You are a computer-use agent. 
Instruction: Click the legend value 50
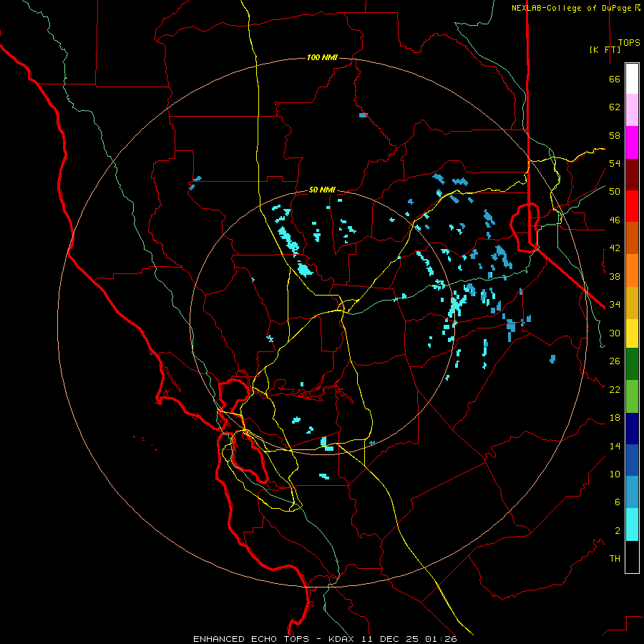tap(615, 191)
